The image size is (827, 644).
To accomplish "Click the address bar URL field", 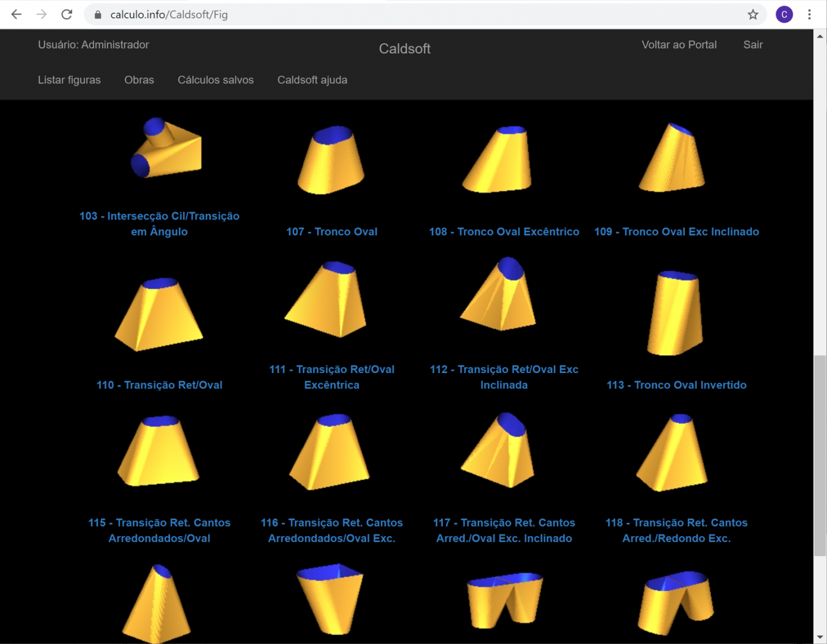I will coord(413,15).
